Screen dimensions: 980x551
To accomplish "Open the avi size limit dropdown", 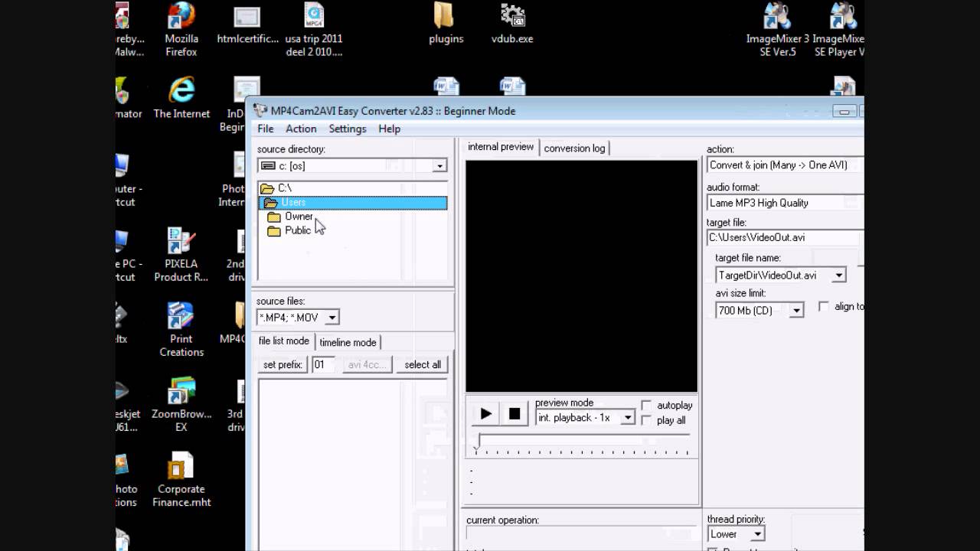I will (796, 311).
